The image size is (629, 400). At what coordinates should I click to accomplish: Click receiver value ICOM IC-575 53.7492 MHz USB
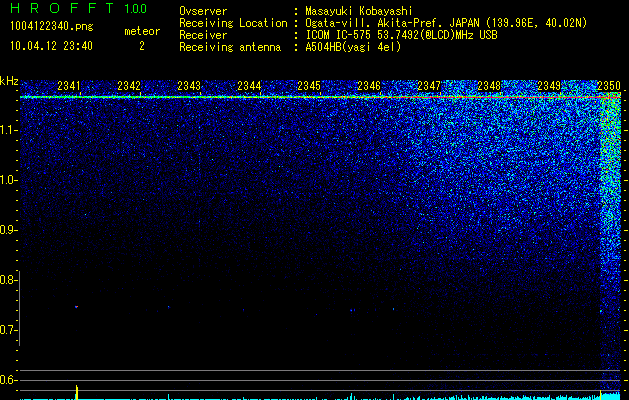coord(401,35)
